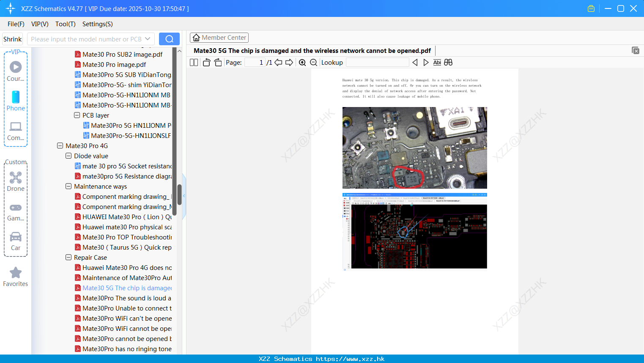Open Mate30Pro WiFi can't be opened case
644x363 pixels.
click(123, 318)
